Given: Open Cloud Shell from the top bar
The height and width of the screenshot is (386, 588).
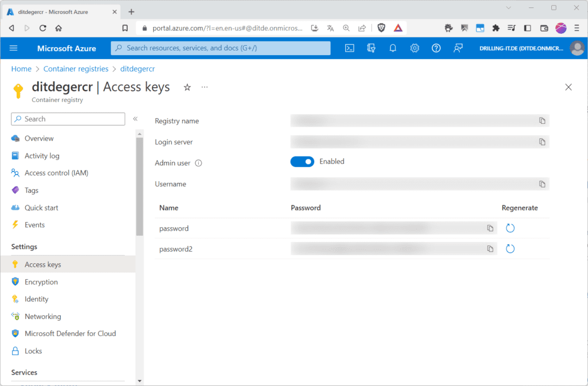Looking at the screenshot, I should coord(350,48).
